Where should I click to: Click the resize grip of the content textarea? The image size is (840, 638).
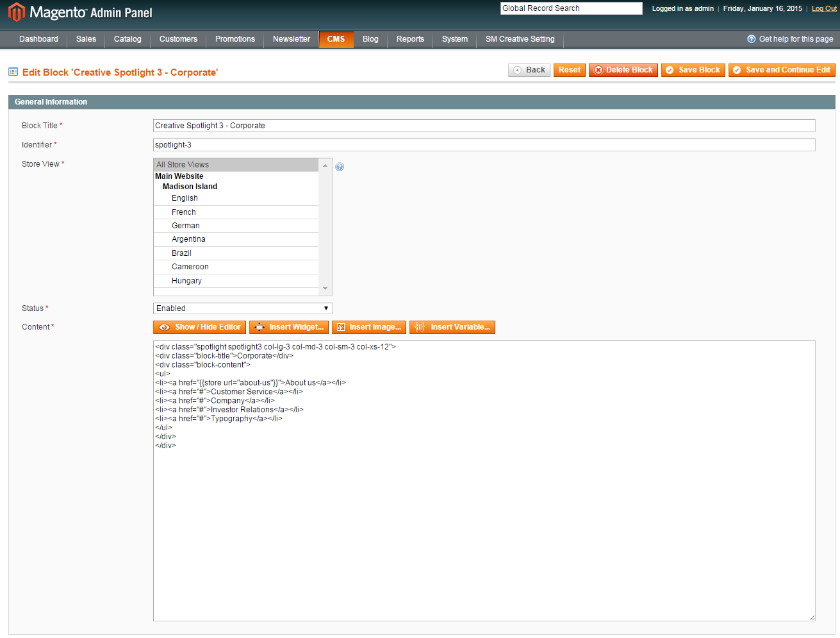(x=811, y=617)
